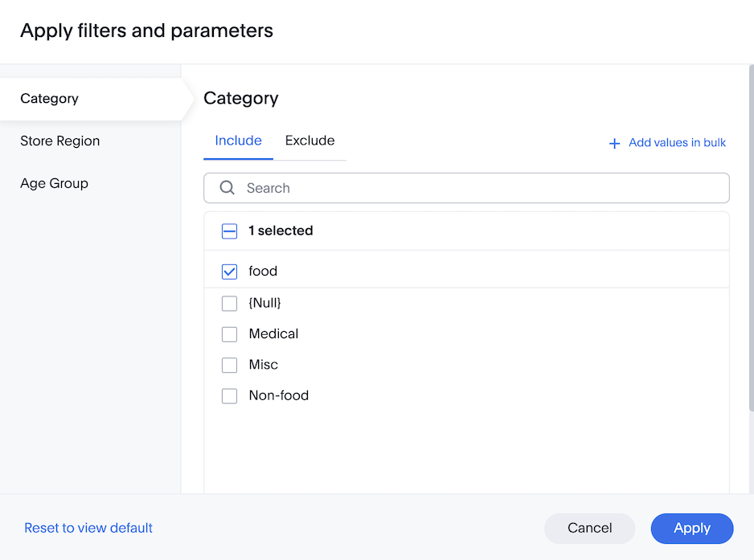754x560 pixels.
Task: Select the Age Group filter
Action: point(54,183)
